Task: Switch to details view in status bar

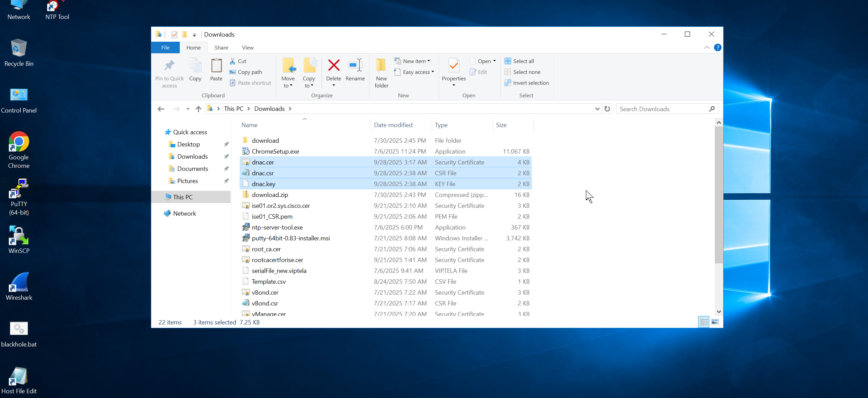Action: [x=704, y=322]
